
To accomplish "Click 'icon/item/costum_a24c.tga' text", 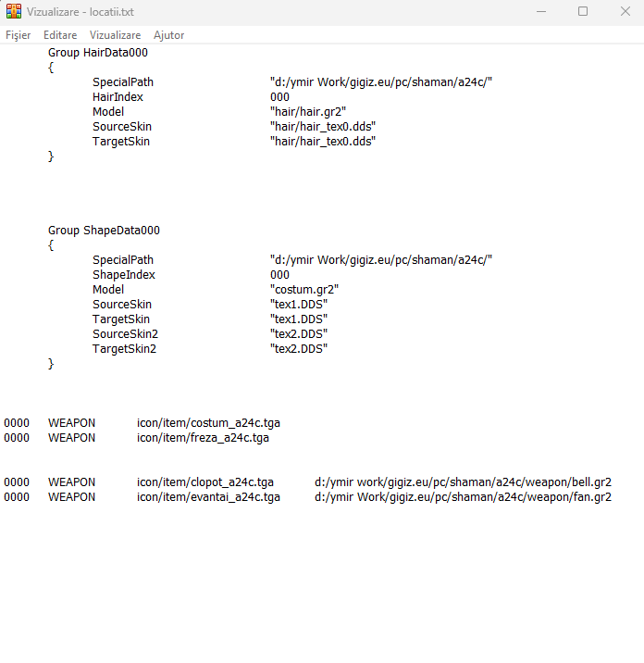I will [208, 423].
